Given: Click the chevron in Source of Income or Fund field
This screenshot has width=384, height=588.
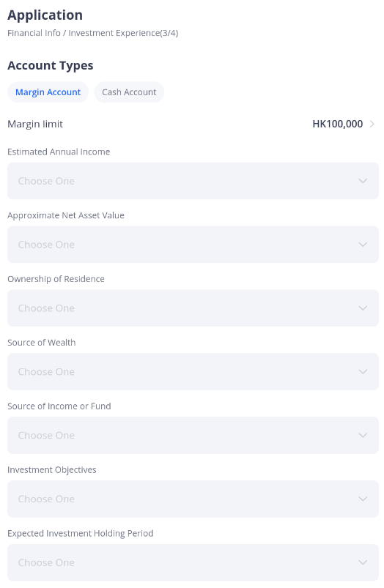Looking at the screenshot, I should [x=363, y=436].
